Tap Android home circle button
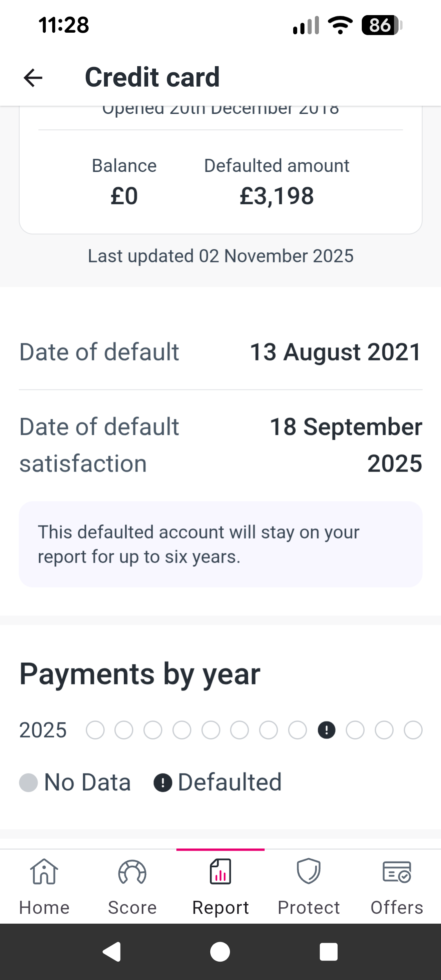 click(220, 952)
